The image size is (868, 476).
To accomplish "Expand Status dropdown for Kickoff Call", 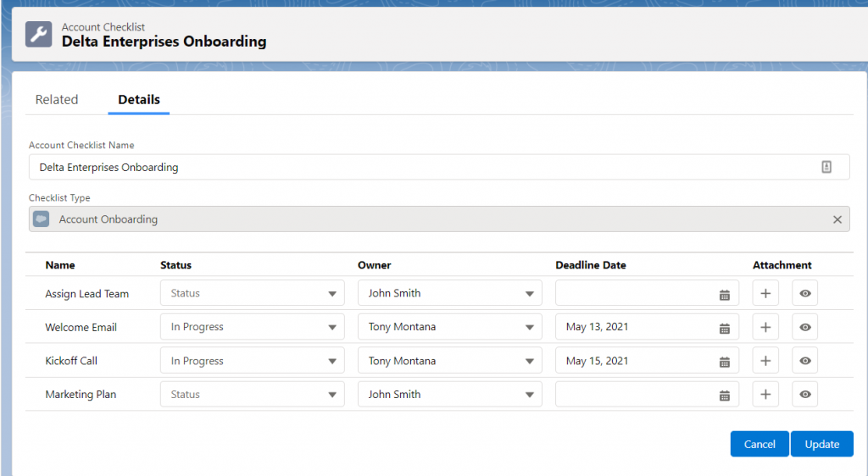I will (253, 361).
